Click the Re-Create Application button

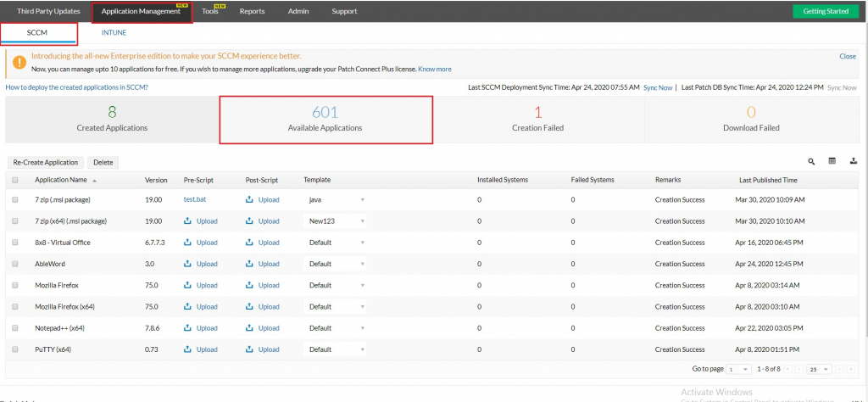point(46,162)
